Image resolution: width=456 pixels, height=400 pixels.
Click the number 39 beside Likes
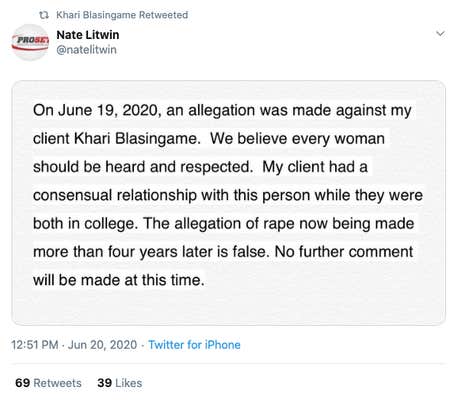coord(105,383)
